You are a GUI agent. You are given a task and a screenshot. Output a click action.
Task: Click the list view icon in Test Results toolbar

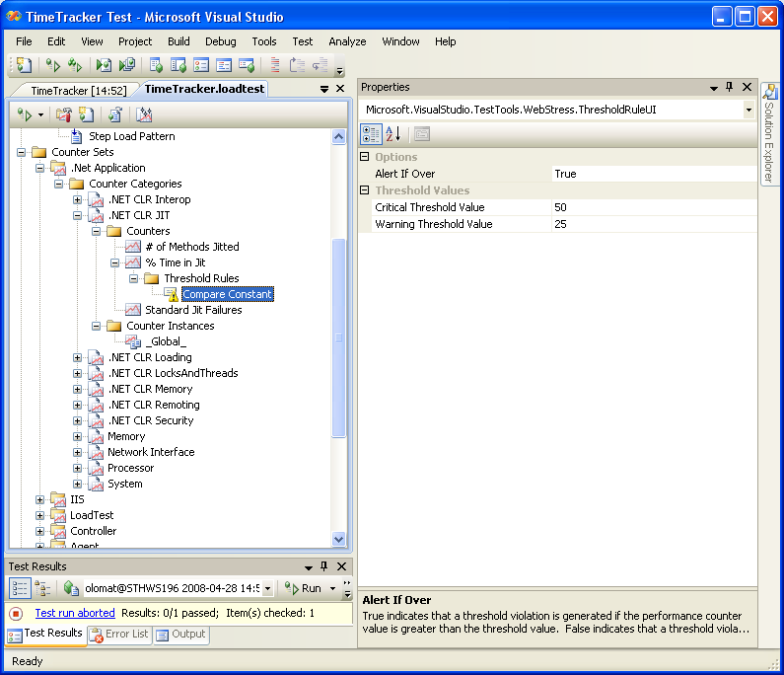pos(20,588)
